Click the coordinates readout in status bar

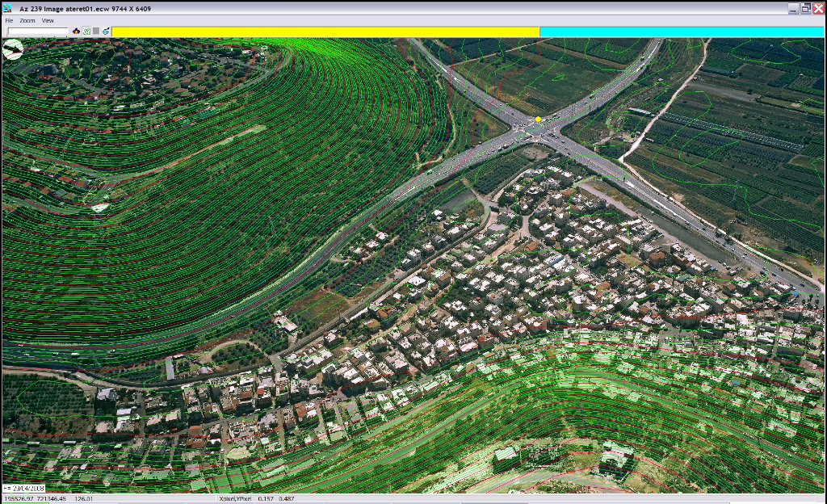[x=36, y=499]
